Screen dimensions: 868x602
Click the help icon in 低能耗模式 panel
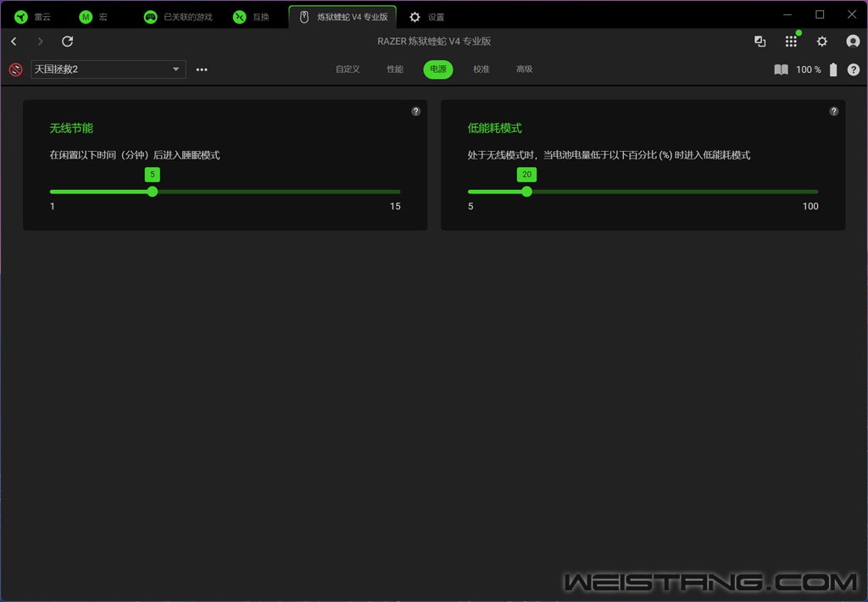[x=833, y=111]
